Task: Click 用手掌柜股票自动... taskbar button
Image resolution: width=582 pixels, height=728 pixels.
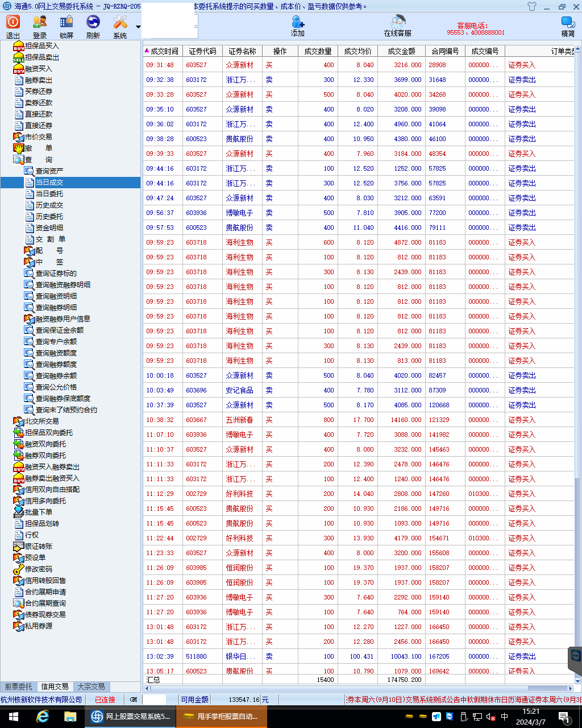Action: click(x=221, y=717)
